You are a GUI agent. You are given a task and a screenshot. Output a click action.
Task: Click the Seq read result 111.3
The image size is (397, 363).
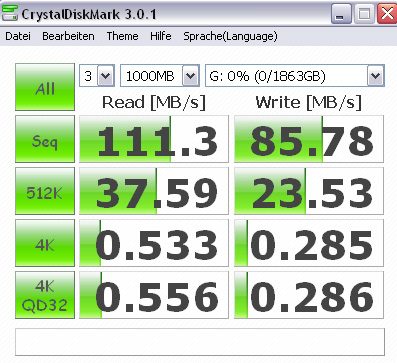point(154,139)
